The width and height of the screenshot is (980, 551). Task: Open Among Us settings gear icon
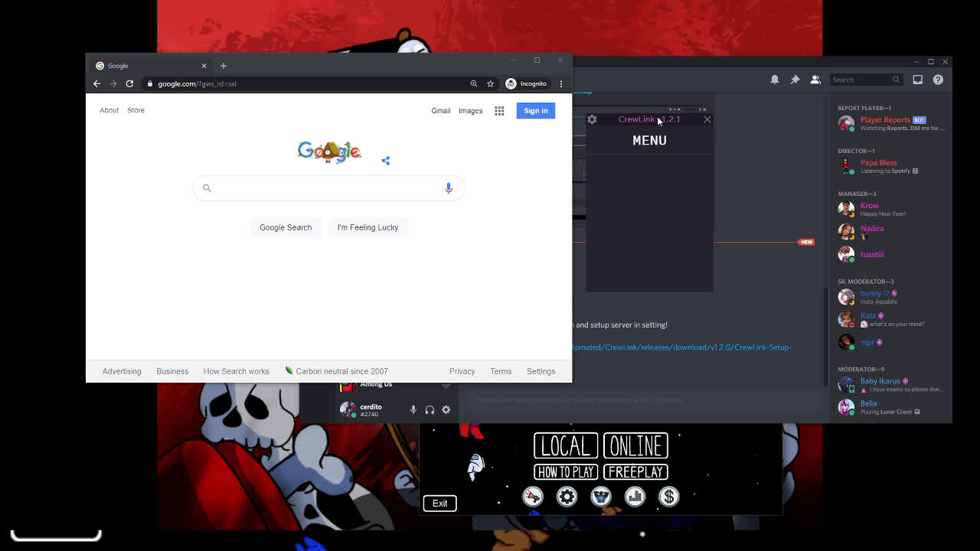click(x=567, y=497)
